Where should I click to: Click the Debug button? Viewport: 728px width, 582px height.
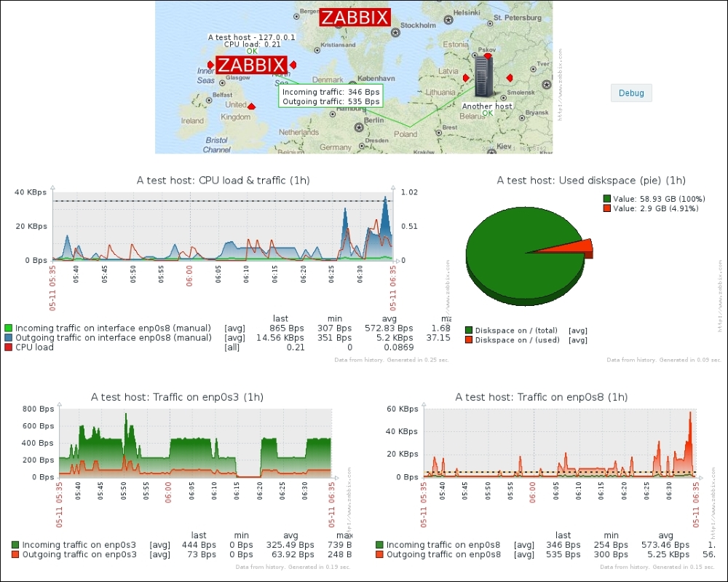coord(630,93)
